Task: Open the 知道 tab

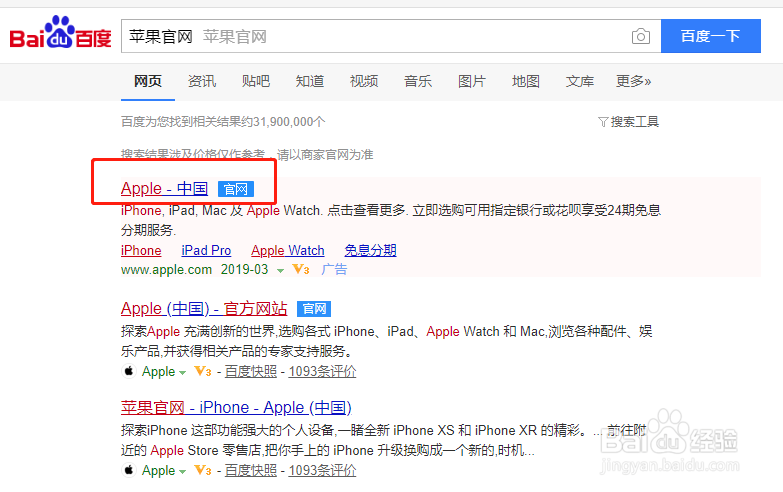Action: [x=310, y=81]
